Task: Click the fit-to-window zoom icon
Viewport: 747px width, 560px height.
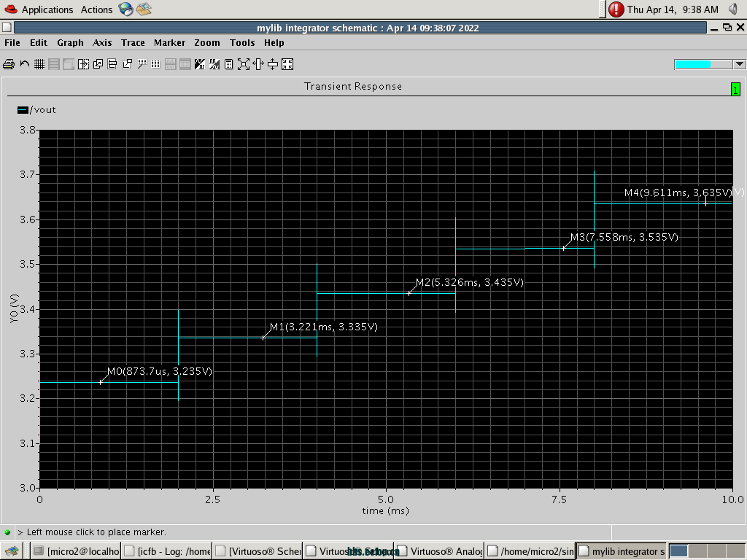Action: click(x=287, y=64)
